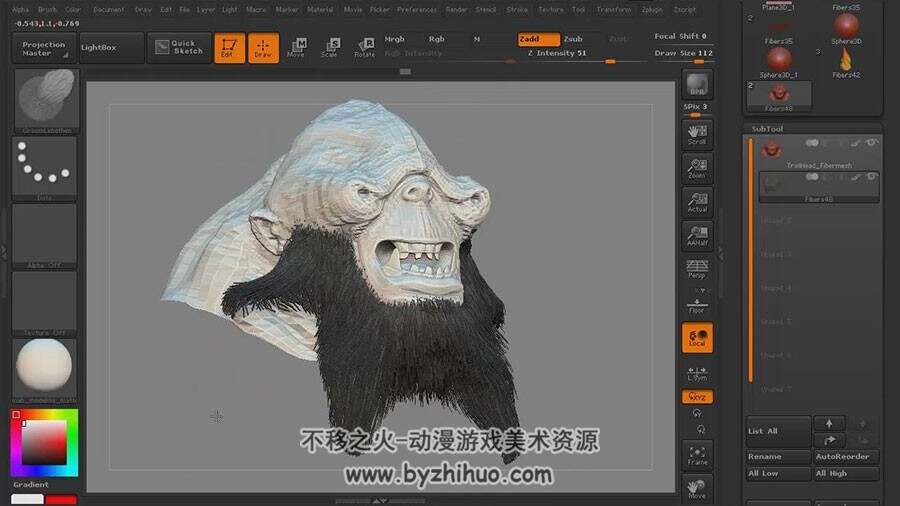Viewport: 900px width, 506px height.
Task: Select the Trollhead_Fibermesh subtool row
Action: 819,153
